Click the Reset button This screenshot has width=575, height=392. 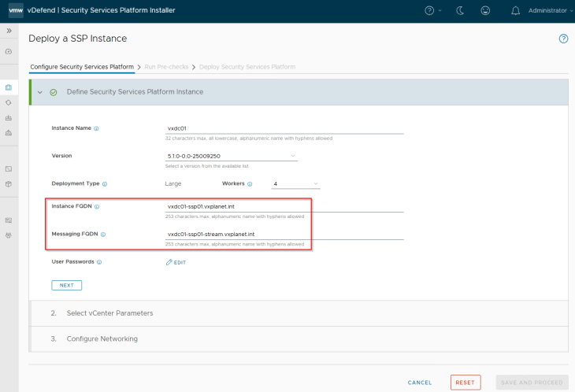(465, 383)
